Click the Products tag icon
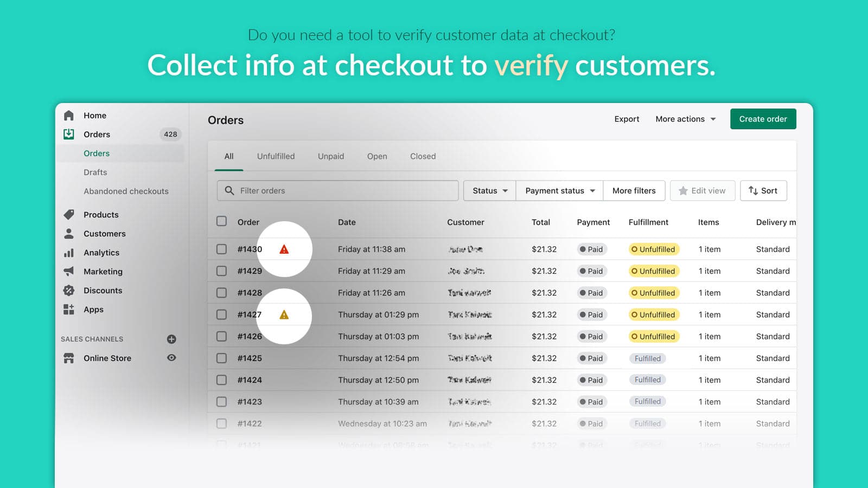 [69, 214]
